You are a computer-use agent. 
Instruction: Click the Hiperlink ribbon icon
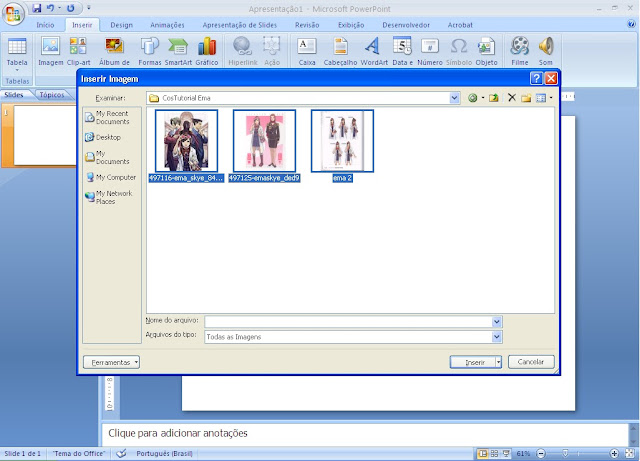(243, 51)
